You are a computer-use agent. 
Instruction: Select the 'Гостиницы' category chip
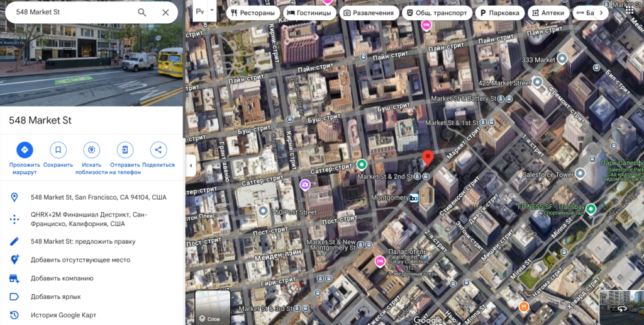(x=309, y=13)
